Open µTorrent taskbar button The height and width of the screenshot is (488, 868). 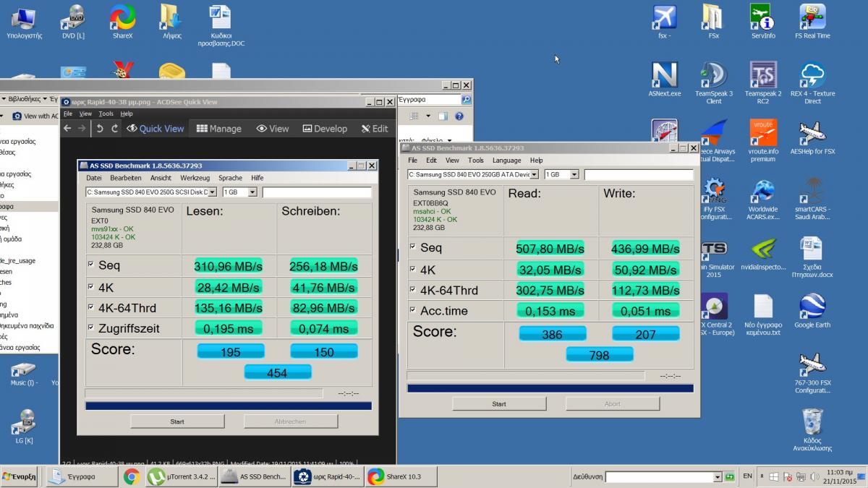pos(181,476)
